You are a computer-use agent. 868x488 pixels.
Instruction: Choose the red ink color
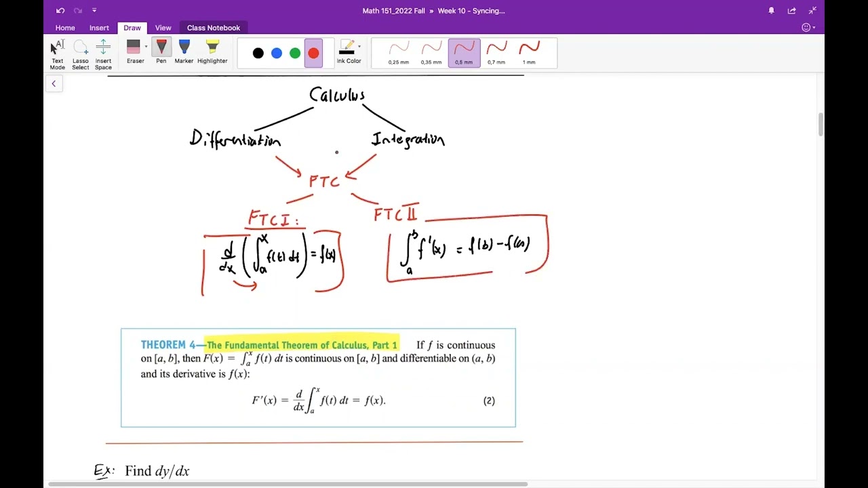pyautogui.click(x=313, y=53)
